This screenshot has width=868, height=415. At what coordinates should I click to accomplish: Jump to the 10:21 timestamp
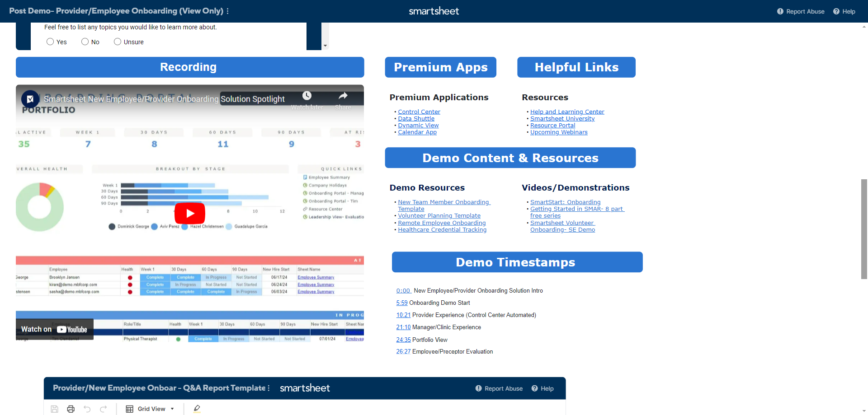coord(403,315)
